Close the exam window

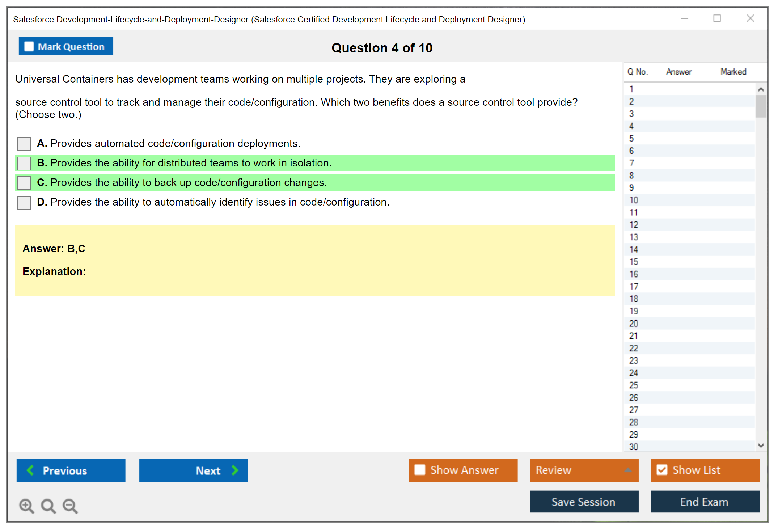coord(750,18)
